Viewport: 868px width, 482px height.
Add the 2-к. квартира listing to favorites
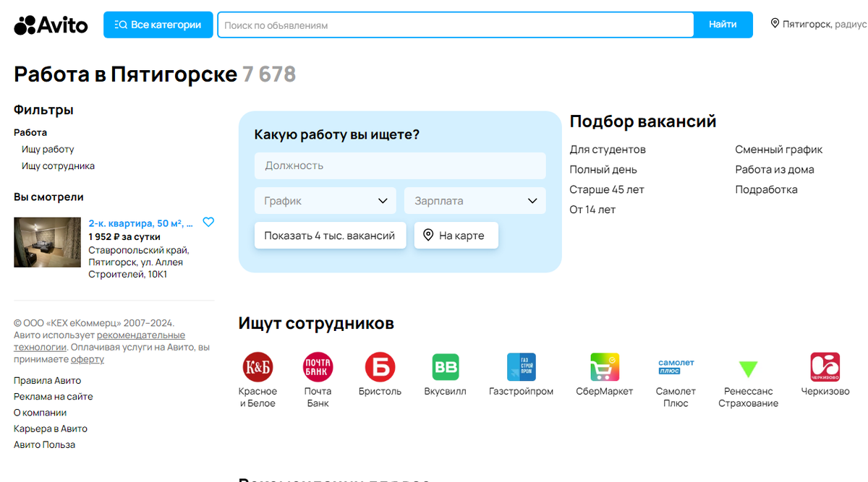tap(208, 223)
